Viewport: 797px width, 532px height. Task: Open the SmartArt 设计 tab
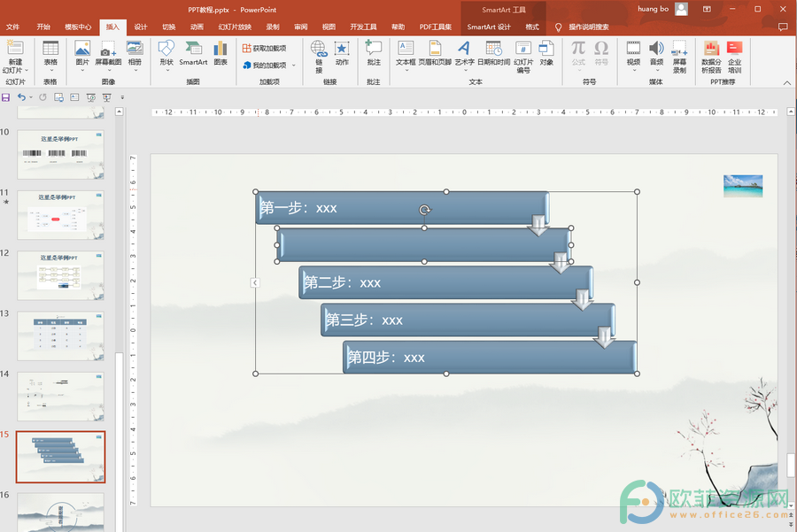(489, 27)
